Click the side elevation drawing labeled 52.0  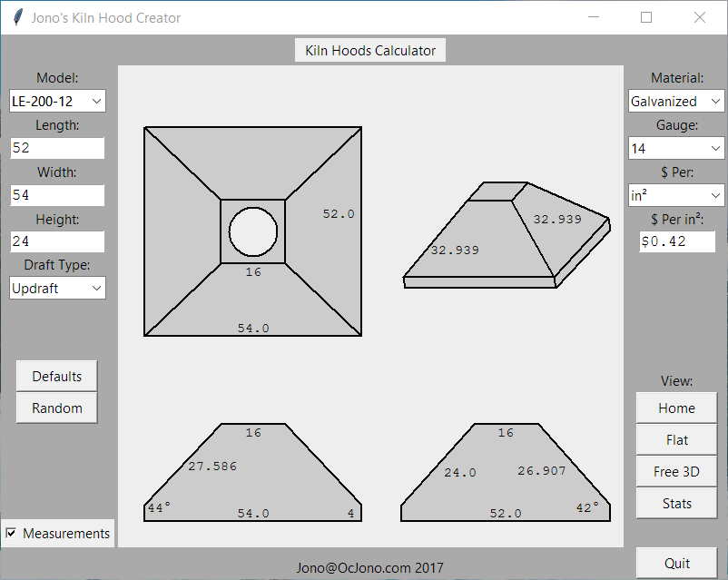[x=506, y=472]
